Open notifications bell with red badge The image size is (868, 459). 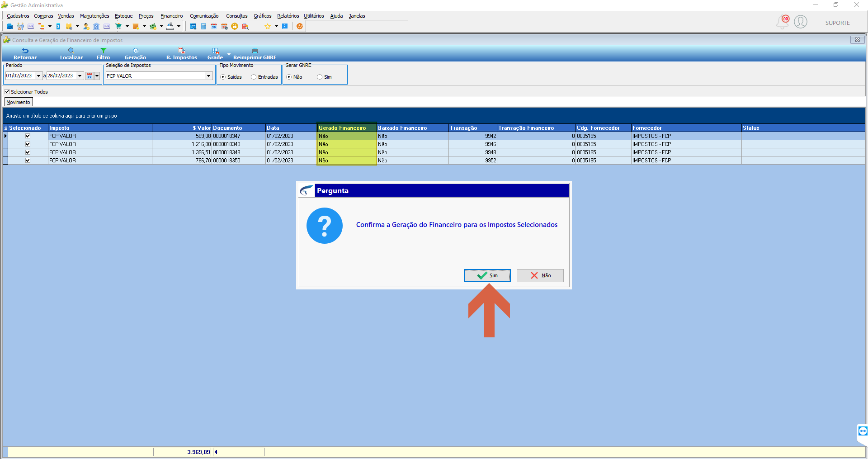pyautogui.click(x=783, y=22)
